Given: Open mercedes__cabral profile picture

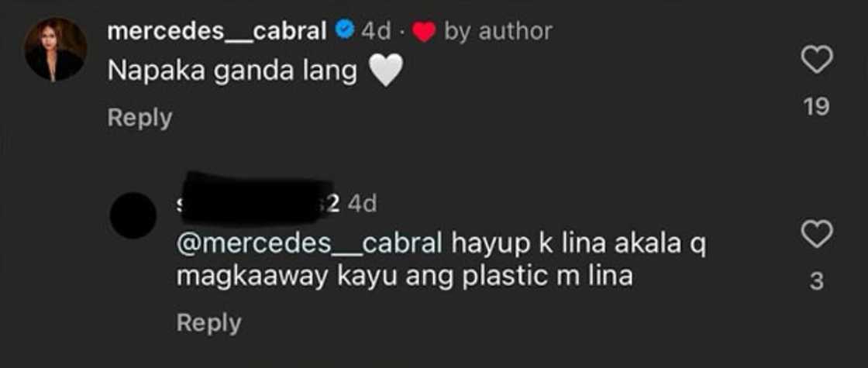Looking at the screenshot, I should (x=55, y=50).
